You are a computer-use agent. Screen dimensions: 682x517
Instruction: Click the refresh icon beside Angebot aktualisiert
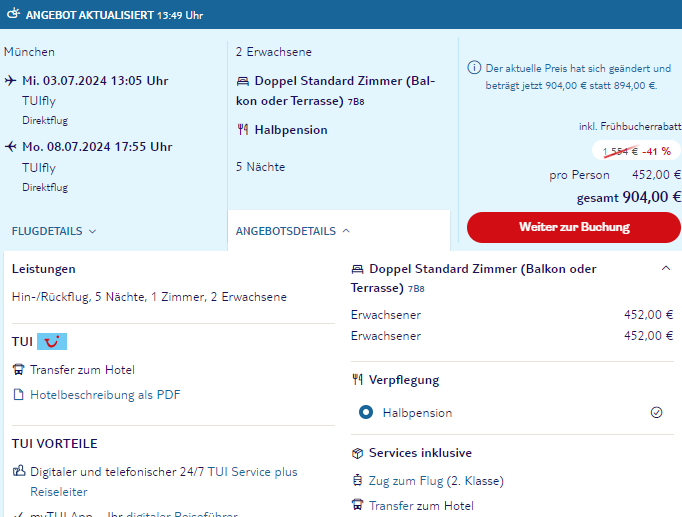13,13
